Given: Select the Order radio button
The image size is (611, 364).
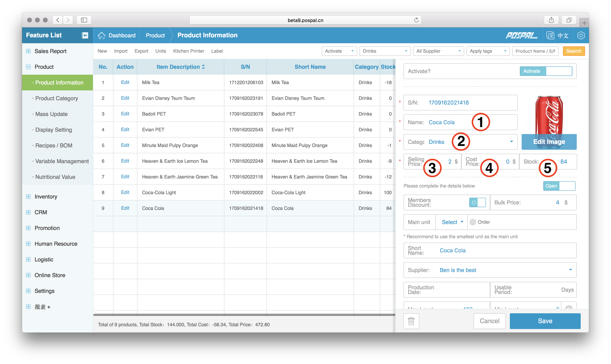Looking at the screenshot, I should tap(473, 222).
